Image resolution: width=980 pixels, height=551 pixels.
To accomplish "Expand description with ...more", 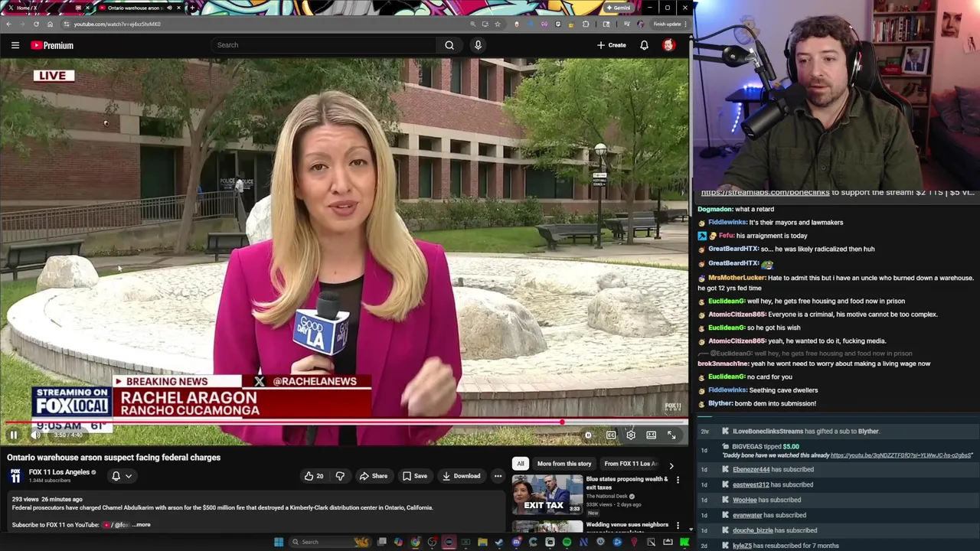I will 142,525.
